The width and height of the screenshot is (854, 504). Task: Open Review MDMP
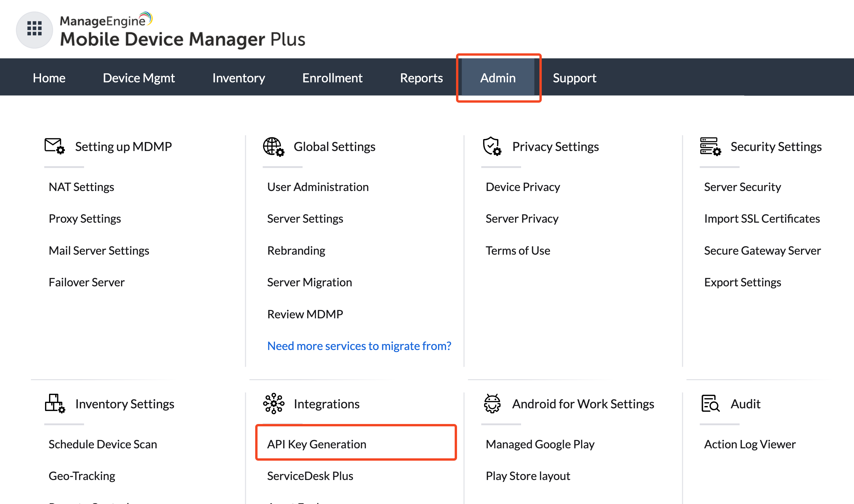coord(305,314)
